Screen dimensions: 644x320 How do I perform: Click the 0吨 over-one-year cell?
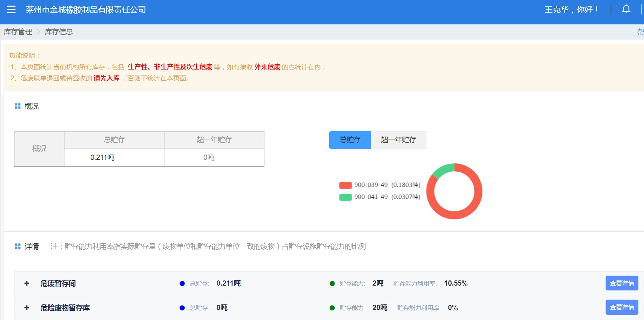point(214,157)
